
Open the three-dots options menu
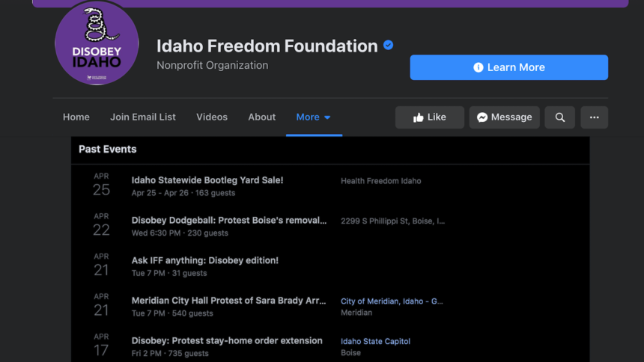pos(594,117)
